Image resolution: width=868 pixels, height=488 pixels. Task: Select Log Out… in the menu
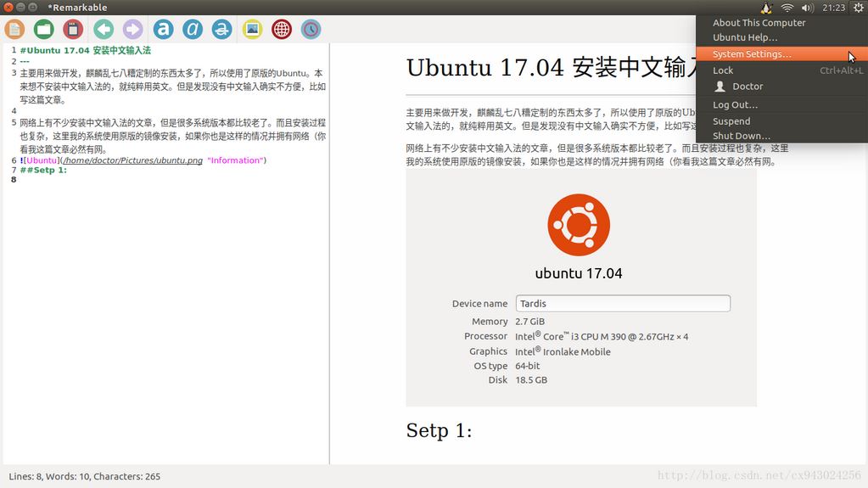pyautogui.click(x=735, y=104)
